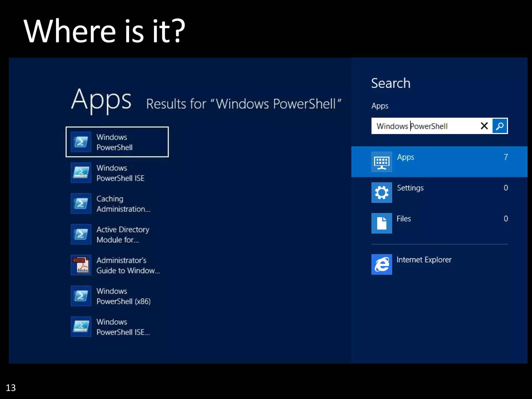Open the Windows PowerShell app icon
Image resolution: width=532 pixels, height=399 pixels.
(x=81, y=142)
